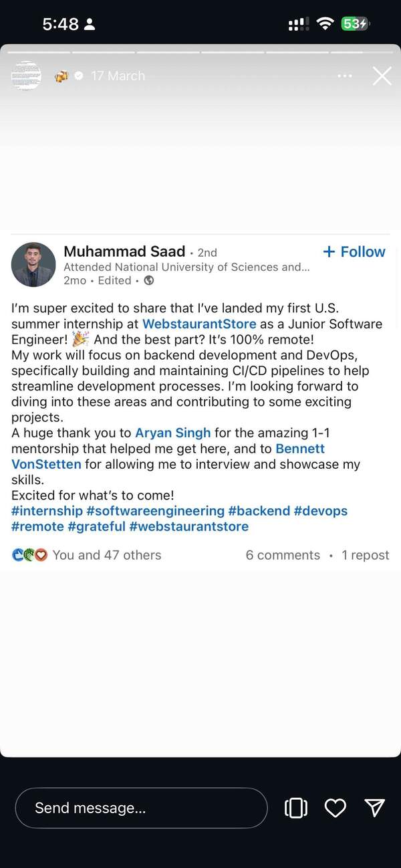Tap the #webstaurantstore hashtag
Image resolution: width=401 pixels, height=868 pixels.
[188, 526]
